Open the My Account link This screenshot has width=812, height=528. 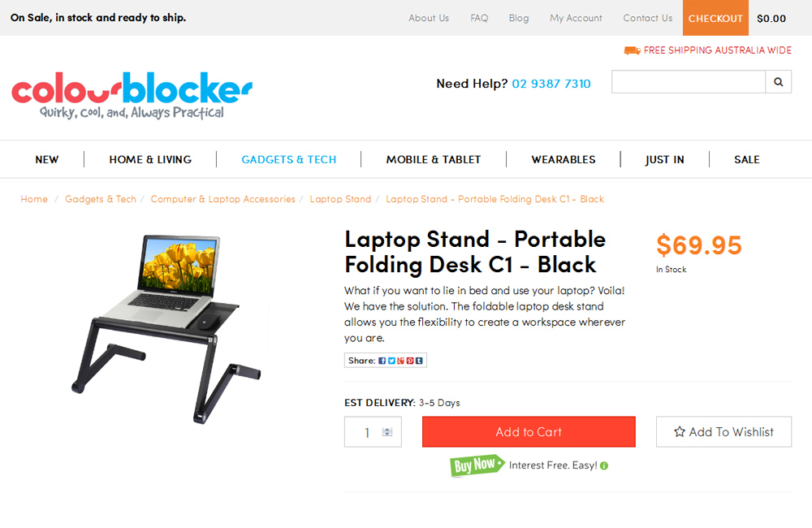(x=576, y=18)
